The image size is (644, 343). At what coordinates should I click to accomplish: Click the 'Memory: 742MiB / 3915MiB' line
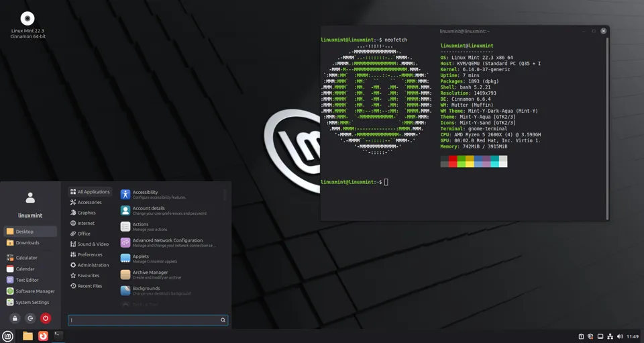coord(474,146)
